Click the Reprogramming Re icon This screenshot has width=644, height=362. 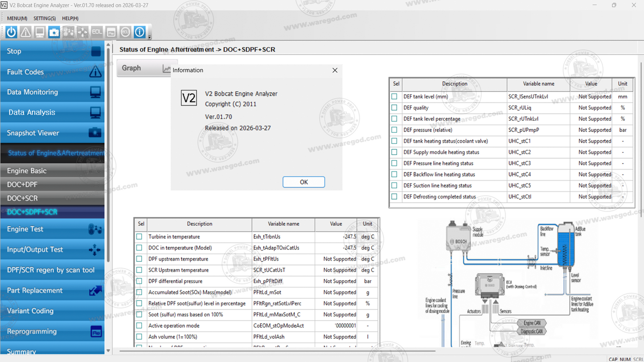pyautogui.click(x=96, y=332)
